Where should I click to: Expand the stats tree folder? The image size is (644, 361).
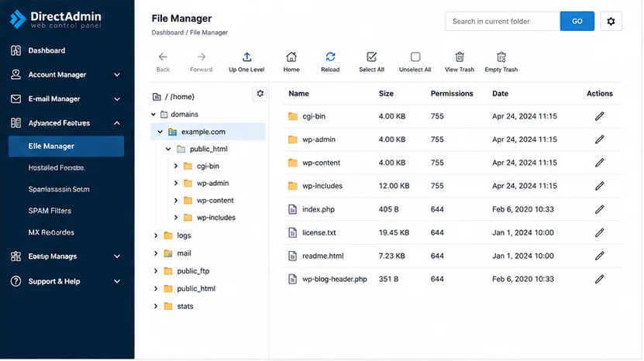(x=156, y=306)
